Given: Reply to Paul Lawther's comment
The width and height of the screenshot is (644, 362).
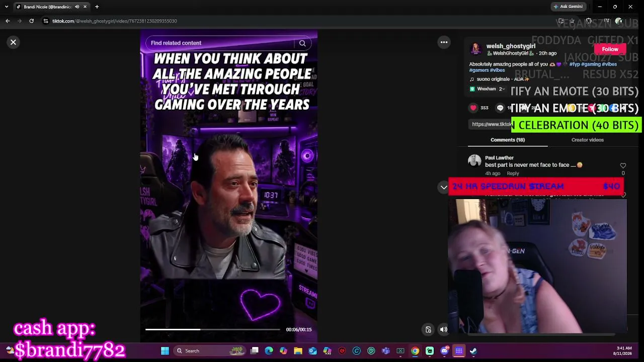Looking at the screenshot, I should [513, 173].
